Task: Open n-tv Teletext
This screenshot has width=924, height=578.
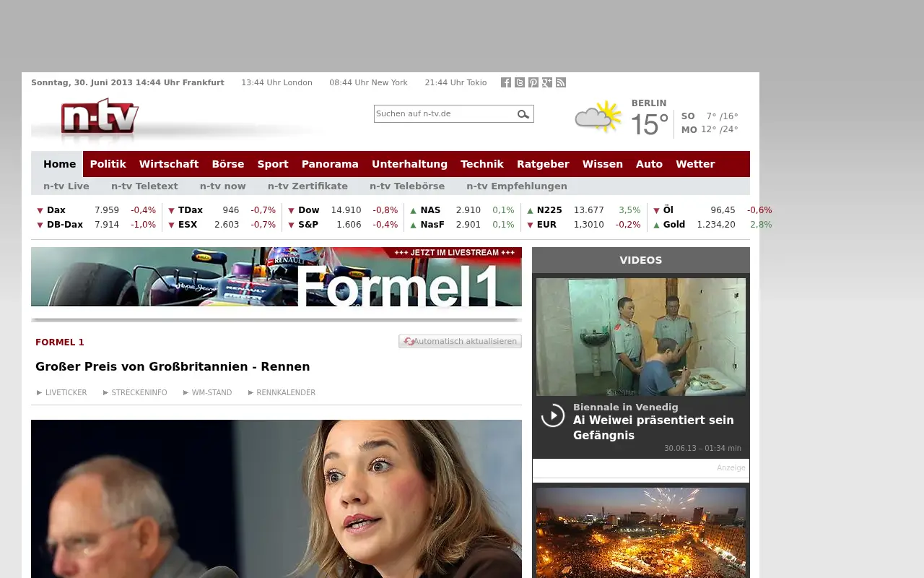Action: (x=144, y=186)
